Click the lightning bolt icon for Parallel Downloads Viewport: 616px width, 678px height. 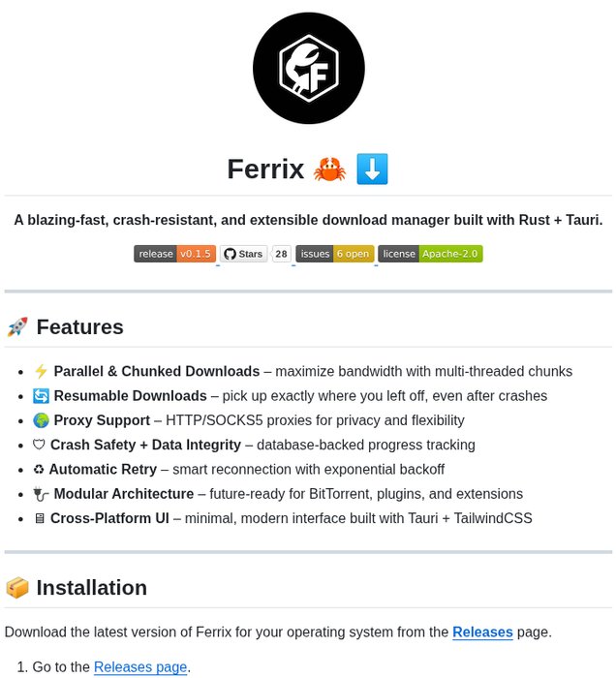41,371
